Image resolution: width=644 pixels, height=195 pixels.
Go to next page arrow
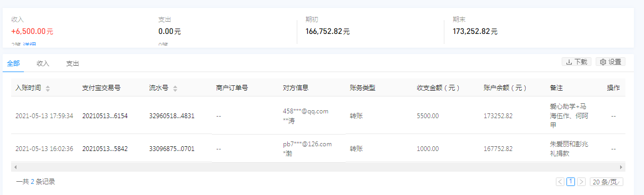581,182
